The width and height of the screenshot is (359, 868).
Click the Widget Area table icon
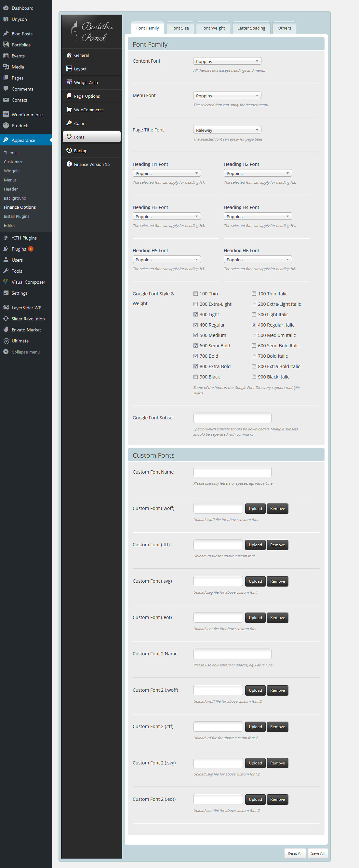[69, 82]
